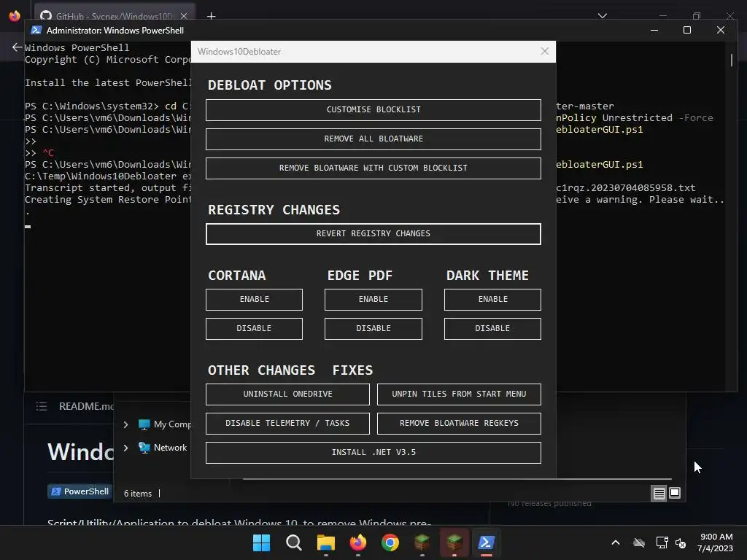Viewport: 747px width, 560px height.
Task: Click the README.md heading in browser
Action: tap(86, 406)
